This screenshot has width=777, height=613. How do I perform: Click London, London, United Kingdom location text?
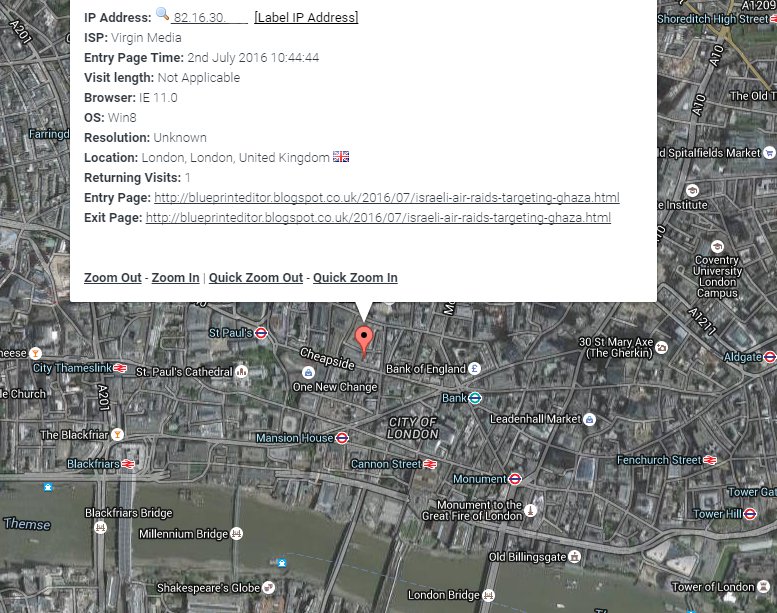coord(235,158)
